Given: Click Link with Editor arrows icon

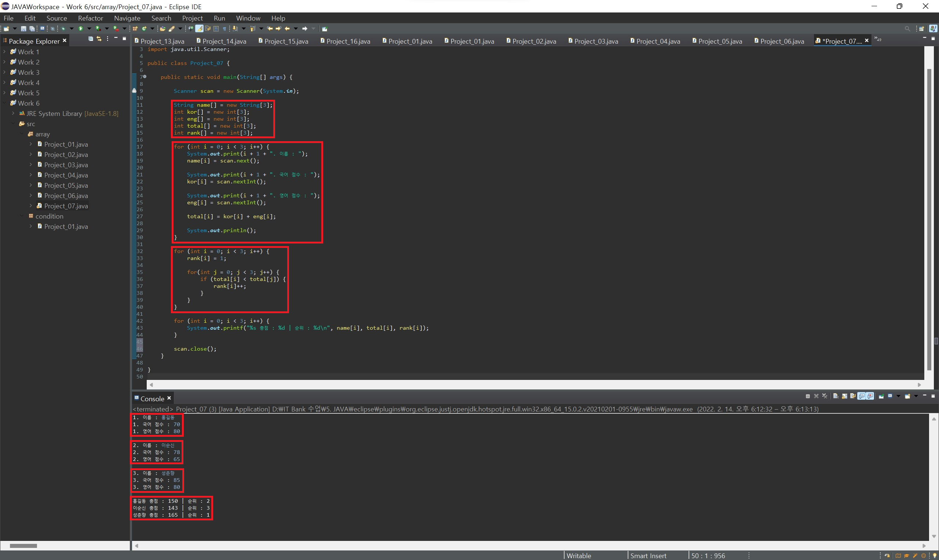Looking at the screenshot, I should 99,39.
